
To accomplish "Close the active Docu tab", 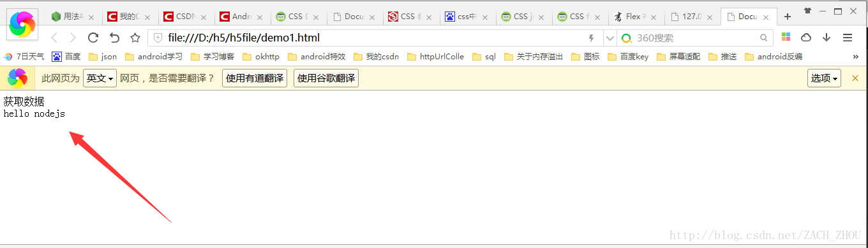I will 766,17.
